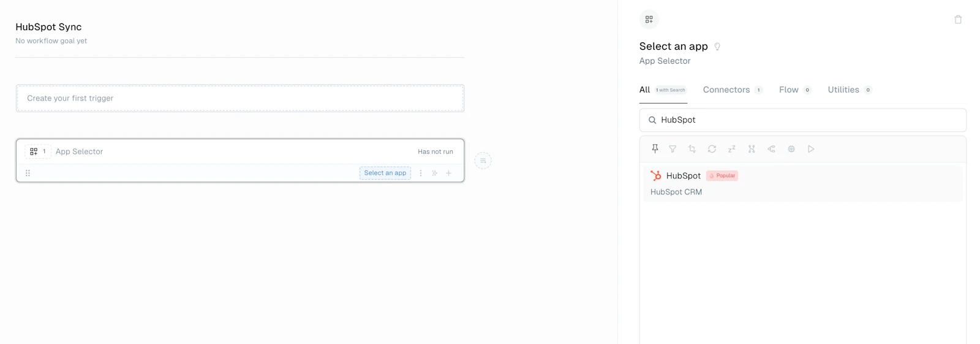Delete step using the trash icon
This screenshot has height=344, width=980.
coord(958,20)
